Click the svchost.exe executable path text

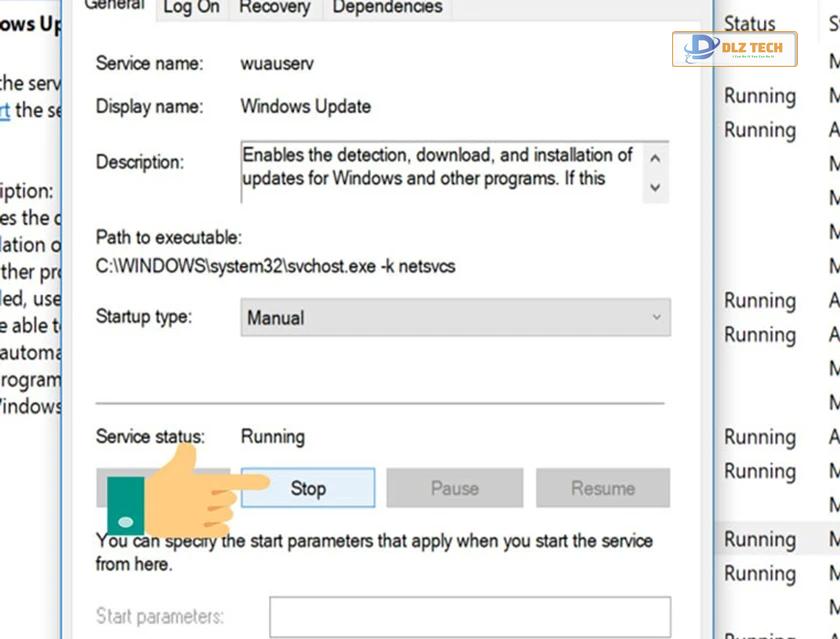275,266
